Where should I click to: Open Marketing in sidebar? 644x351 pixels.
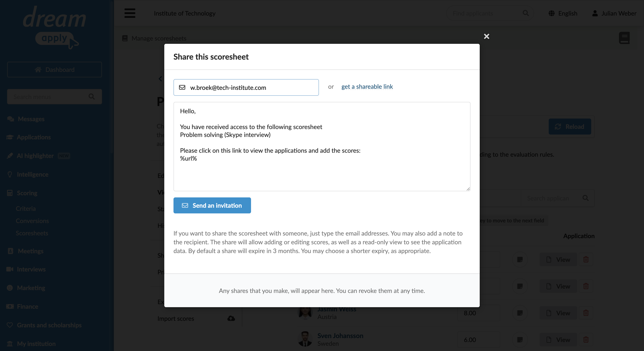tap(31, 288)
